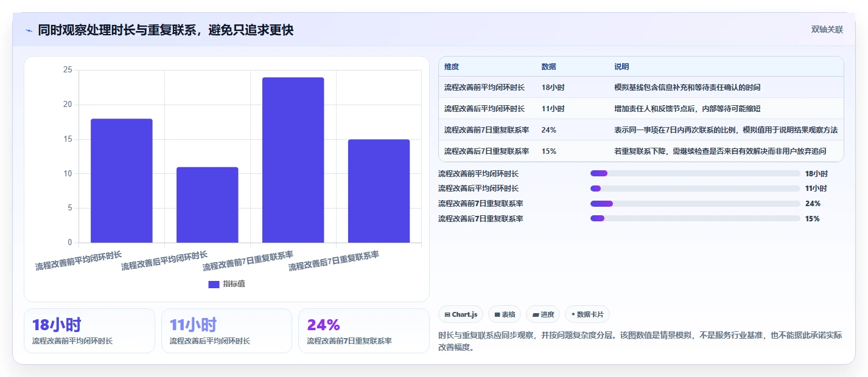868x377 pixels.
Task: Click table cell 流程改善前平均闭环时长
Action: (x=485, y=88)
